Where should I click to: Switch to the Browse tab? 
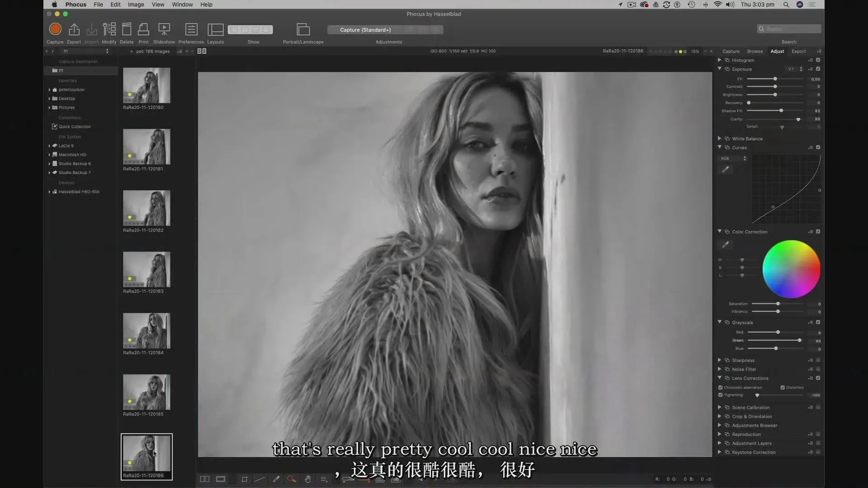[x=755, y=51]
